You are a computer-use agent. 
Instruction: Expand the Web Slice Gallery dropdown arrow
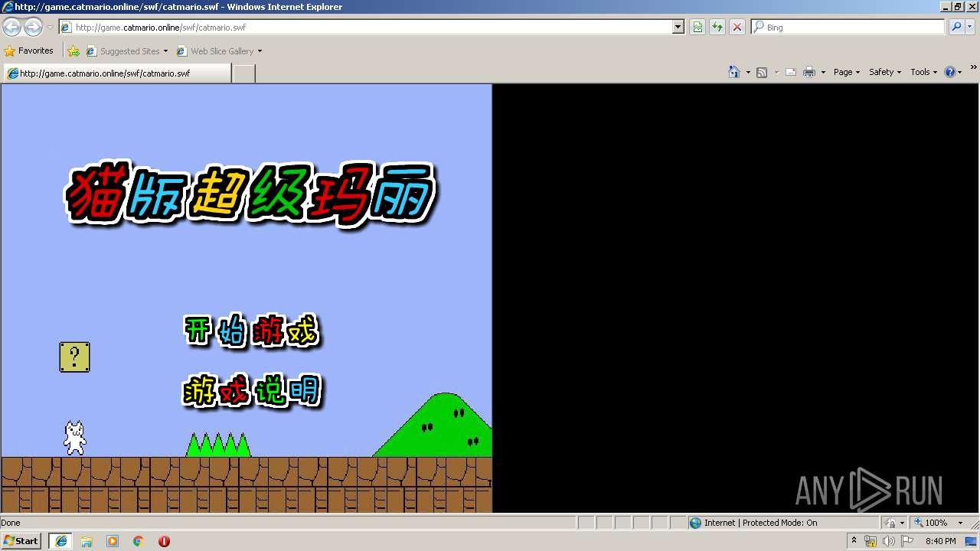coord(260,51)
